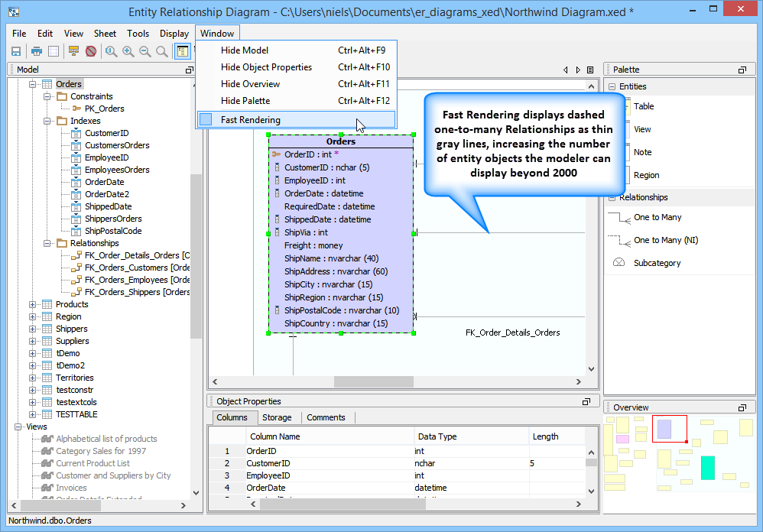Click the pink entity in Overview
Image resolution: width=763 pixels, height=532 pixels.
pyautogui.click(x=622, y=439)
